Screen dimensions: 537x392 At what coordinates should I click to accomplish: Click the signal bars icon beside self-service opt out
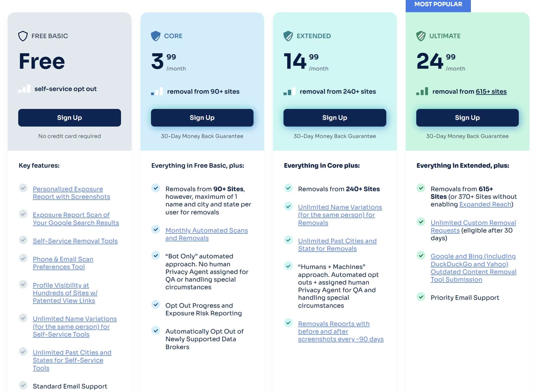pyautogui.click(x=24, y=89)
